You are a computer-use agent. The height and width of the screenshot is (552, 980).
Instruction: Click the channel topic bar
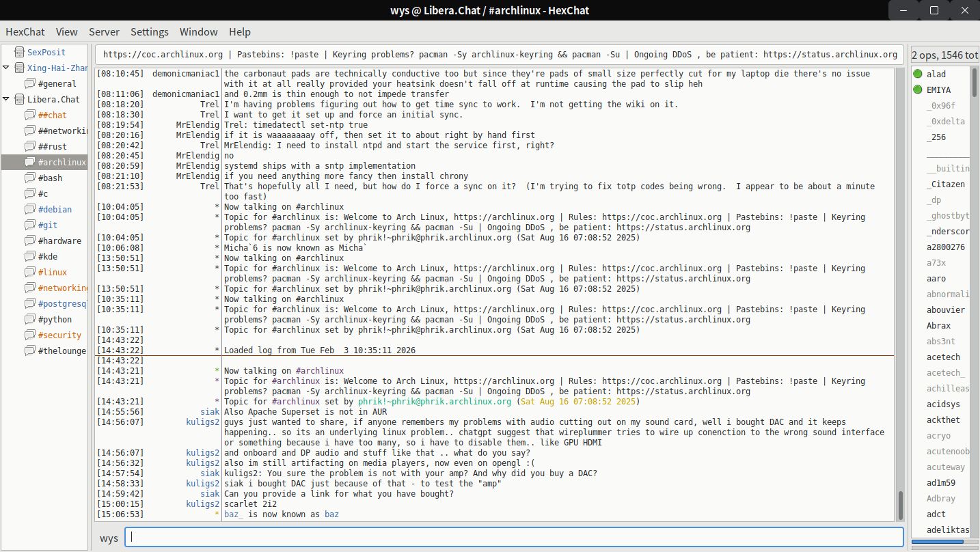[500, 55]
